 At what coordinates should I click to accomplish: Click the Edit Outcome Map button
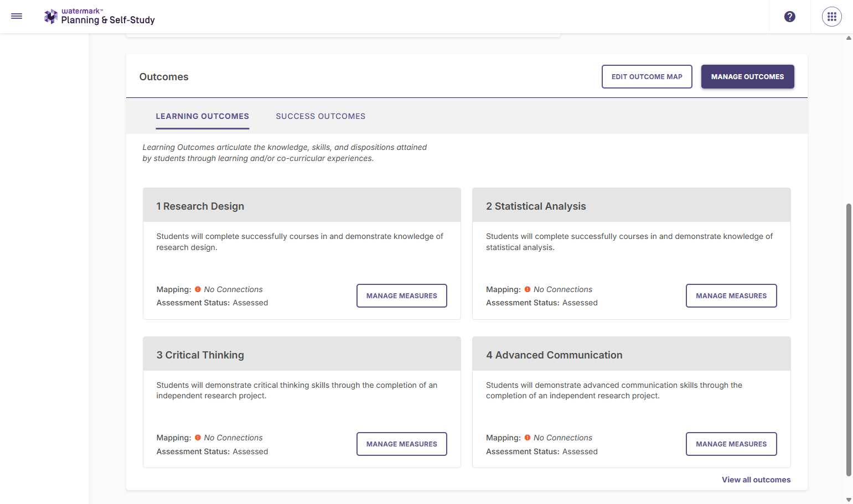(647, 76)
